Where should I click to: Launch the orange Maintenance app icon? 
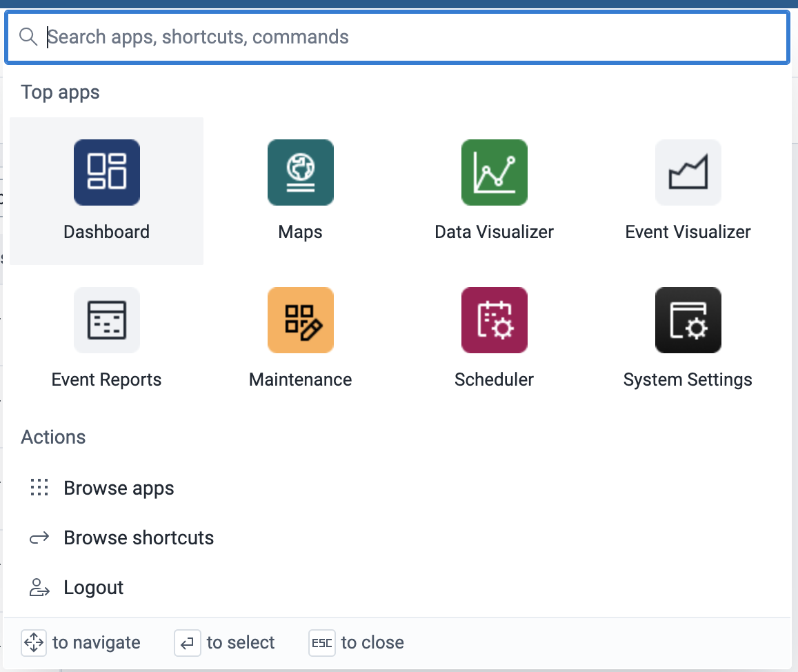[301, 320]
